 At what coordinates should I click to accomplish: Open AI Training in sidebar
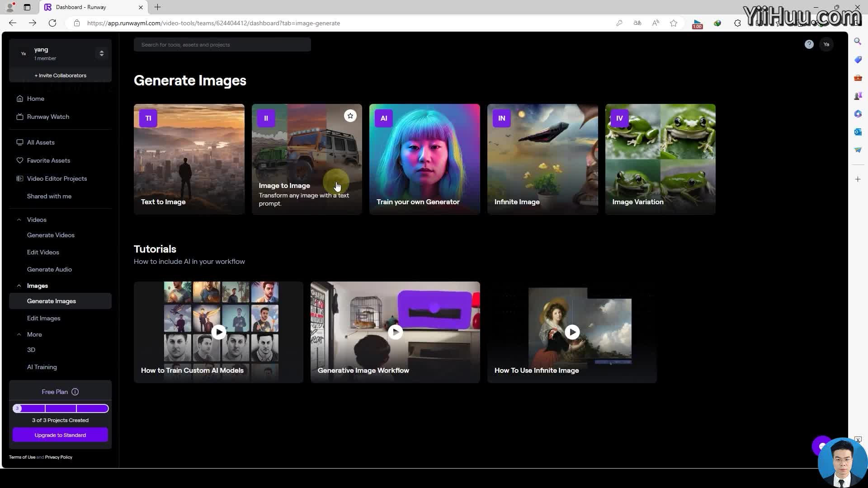tap(42, 367)
